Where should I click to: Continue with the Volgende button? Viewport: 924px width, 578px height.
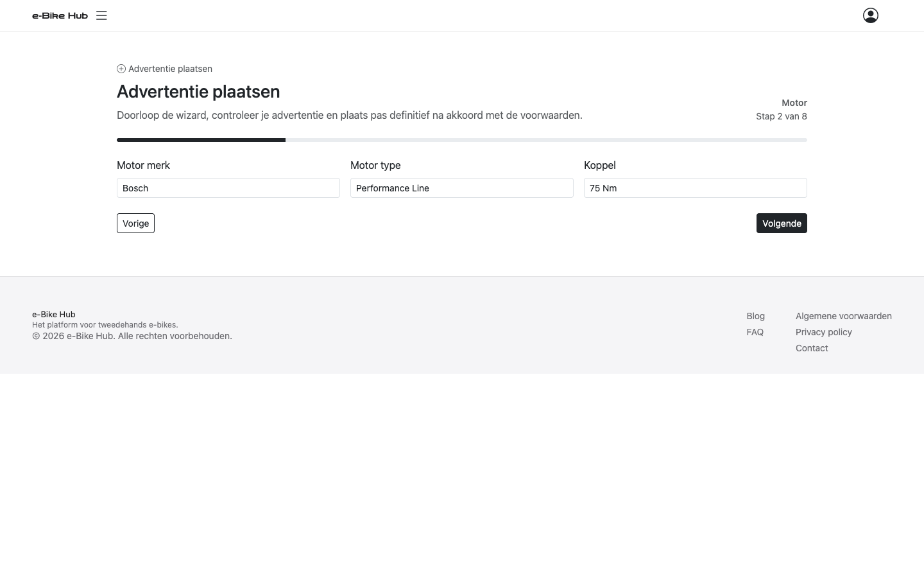782,223
